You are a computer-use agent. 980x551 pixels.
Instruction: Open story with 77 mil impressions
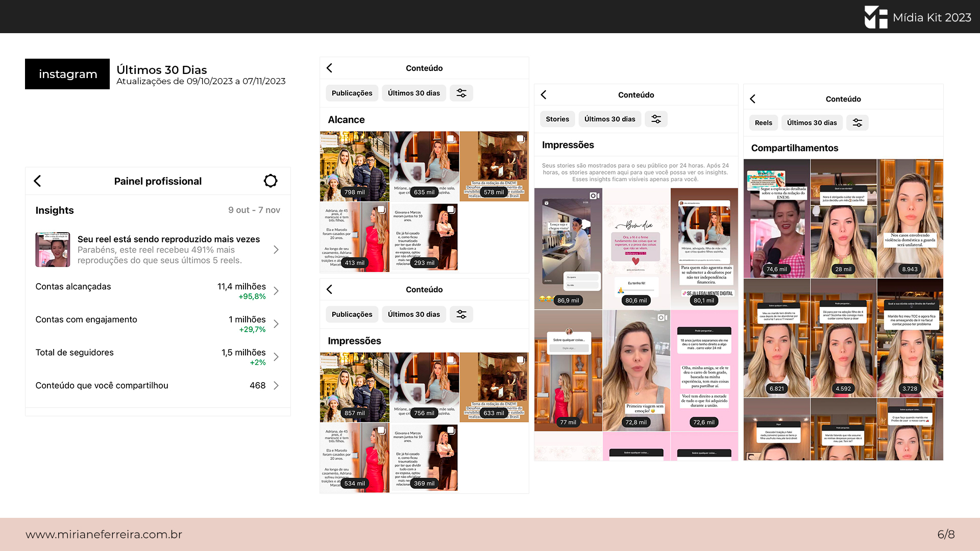[568, 370]
